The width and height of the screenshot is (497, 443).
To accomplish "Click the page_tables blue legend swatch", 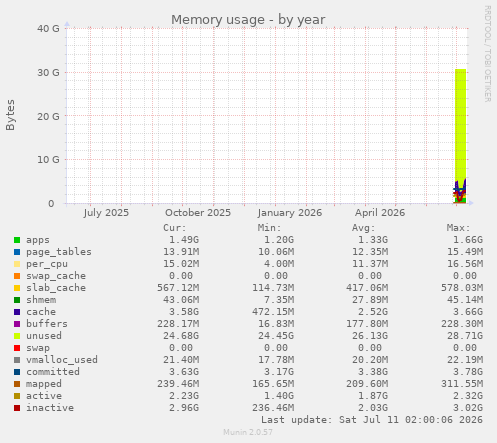I will (x=17, y=252).
